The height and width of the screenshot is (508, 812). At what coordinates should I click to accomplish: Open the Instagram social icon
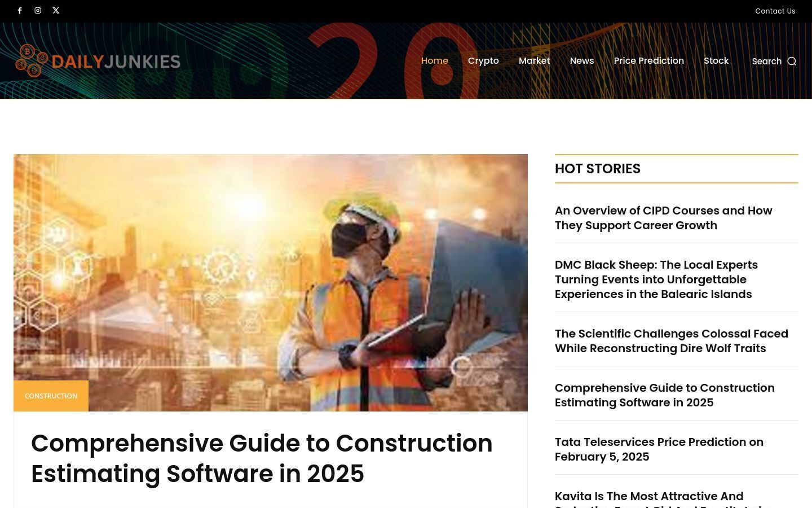[38, 11]
